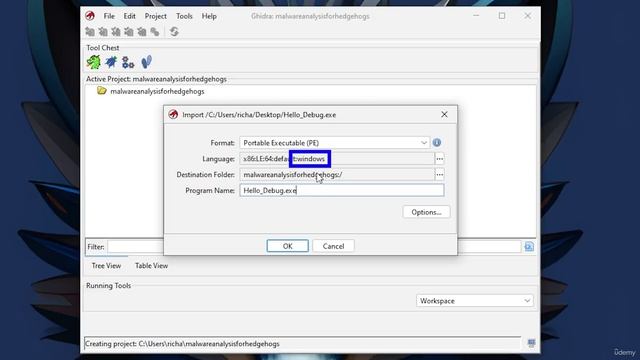Launch the CodeBrowser dragon tool
The width and height of the screenshot is (640, 360).
point(93,62)
